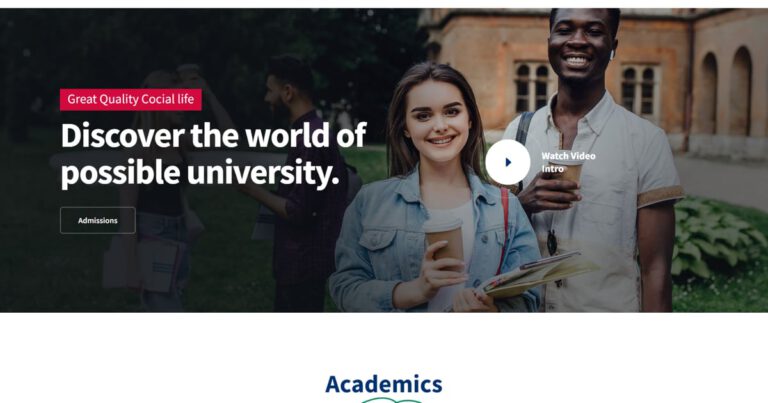Select the Academics section heading
Image resolution: width=768 pixels, height=403 pixels.
(384, 384)
